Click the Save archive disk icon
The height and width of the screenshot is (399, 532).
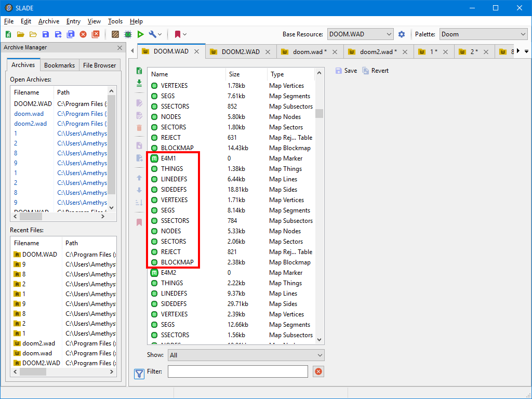coord(46,34)
